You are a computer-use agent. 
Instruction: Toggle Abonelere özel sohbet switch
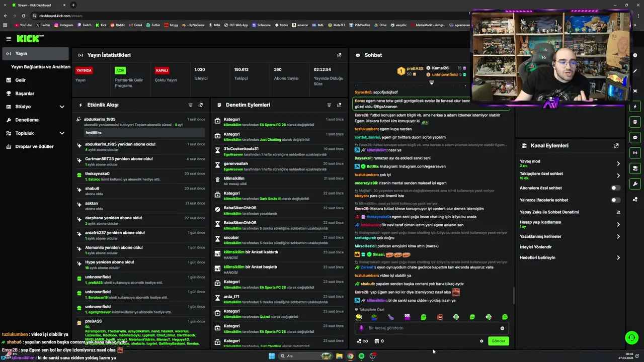(x=615, y=188)
